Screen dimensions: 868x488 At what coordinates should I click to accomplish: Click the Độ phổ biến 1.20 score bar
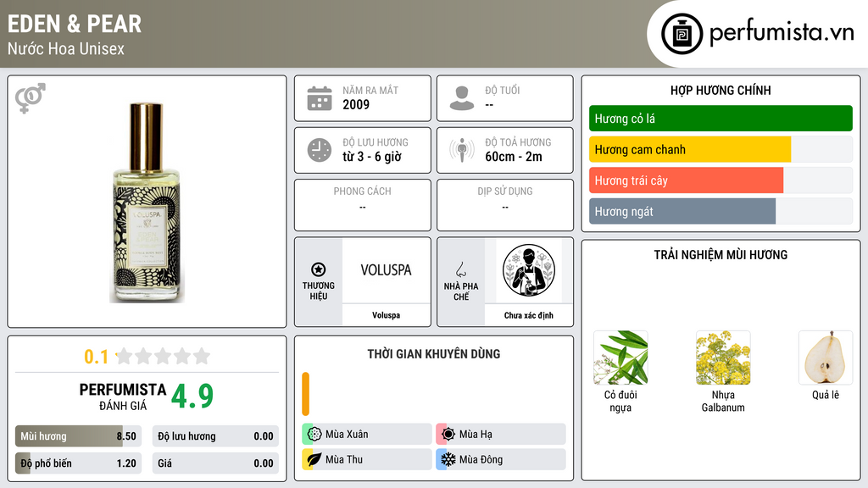pyautogui.click(x=78, y=463)
